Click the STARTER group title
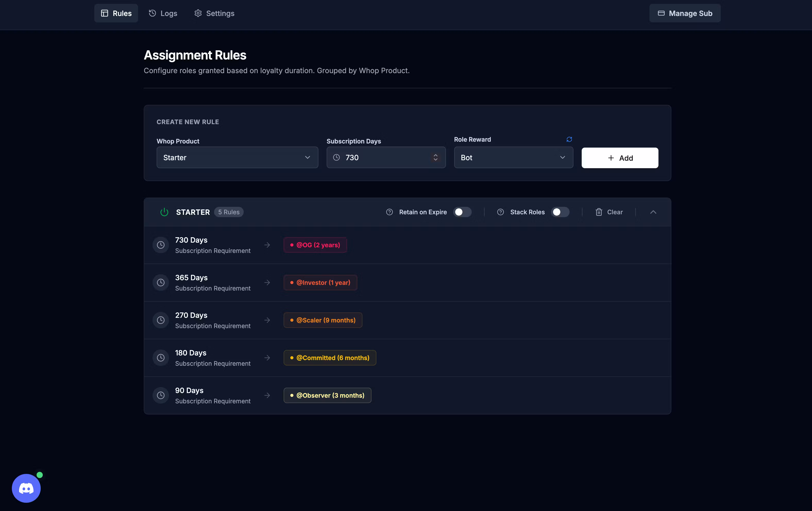 pos(193,212)
